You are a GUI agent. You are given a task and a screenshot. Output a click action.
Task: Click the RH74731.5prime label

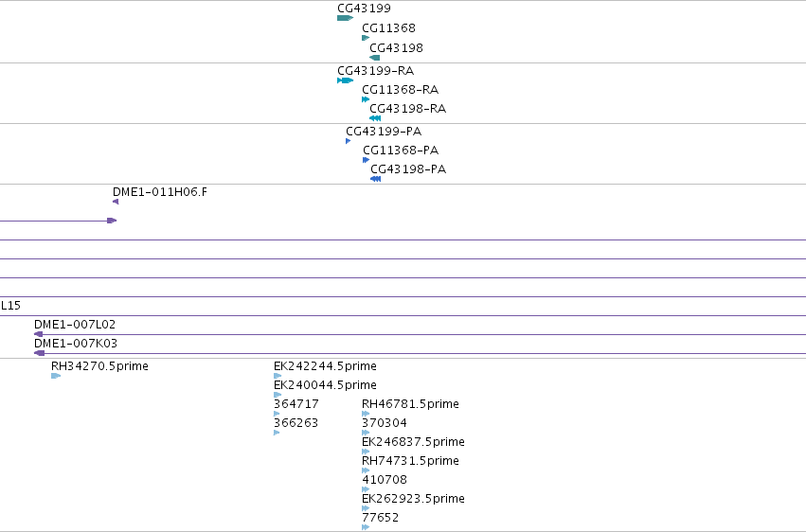(411, 461)
